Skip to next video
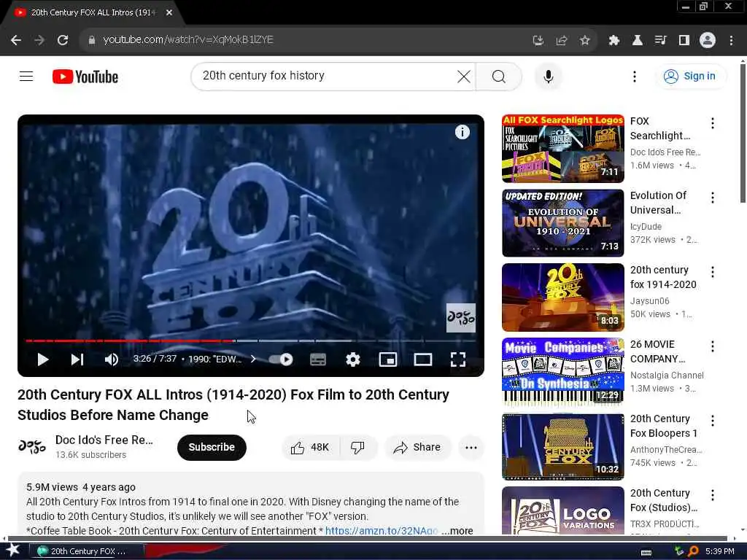The height and width of the screenshot is (560, 747). point(77,359)
